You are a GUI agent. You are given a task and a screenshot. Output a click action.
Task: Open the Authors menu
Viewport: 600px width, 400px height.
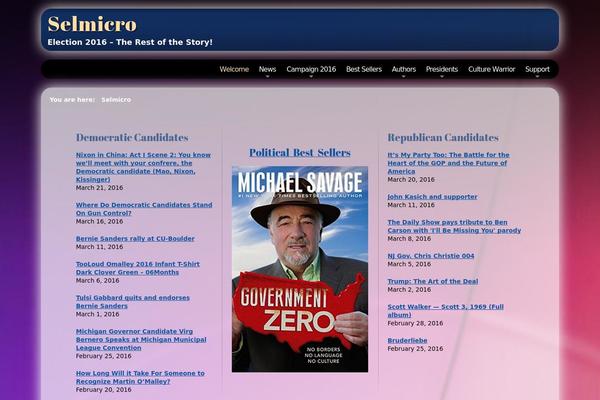404,69
